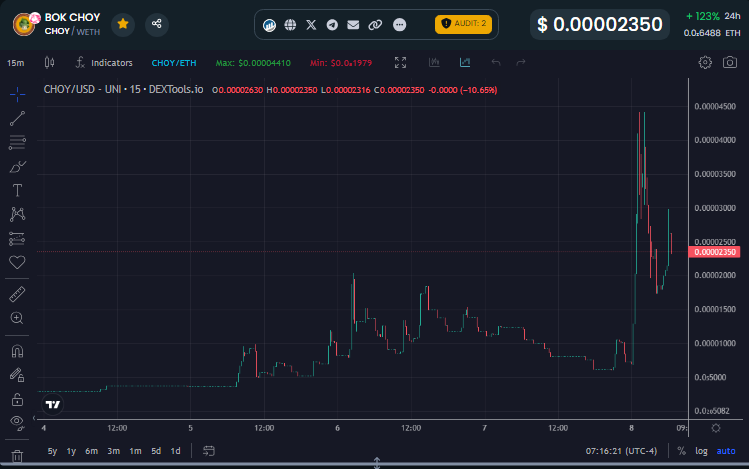This screenshot has width=749, height=469.
Task: Select the forecast and measurement tool
Action: 17,238
